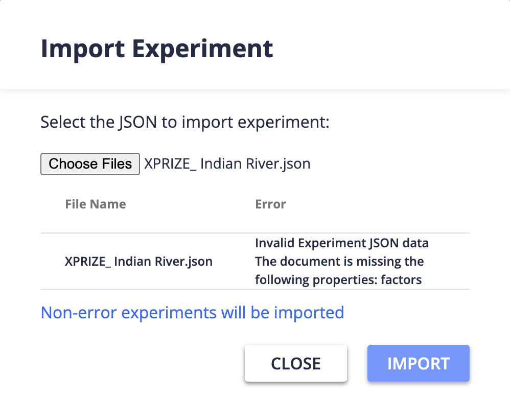Click the CLOSE button
This screenshot has height=420, width=510.
(x=295, y=363)
